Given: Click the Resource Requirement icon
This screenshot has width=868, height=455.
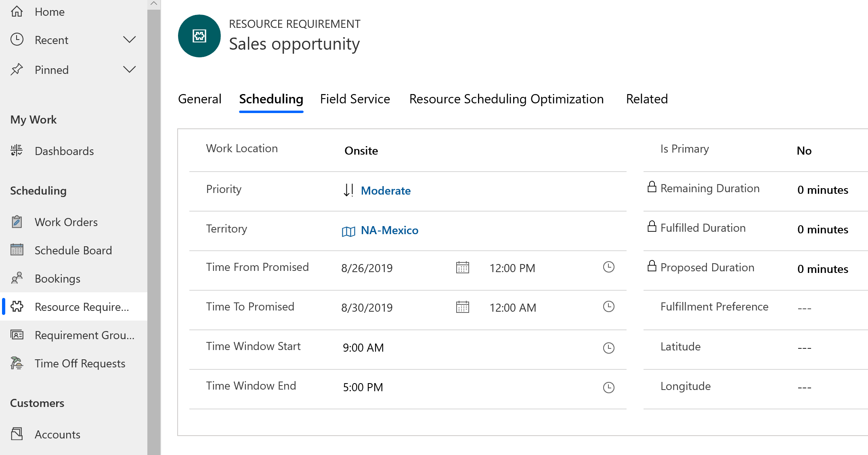Looking at the screenshot, I should click(x=17, y=306).
